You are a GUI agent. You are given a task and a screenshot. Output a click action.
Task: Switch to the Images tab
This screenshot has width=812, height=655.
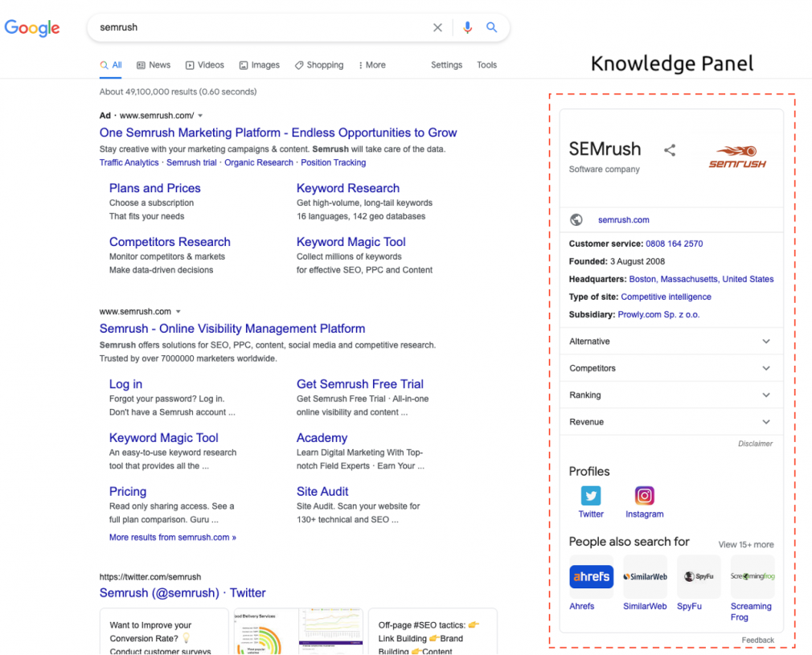(260, 65)
